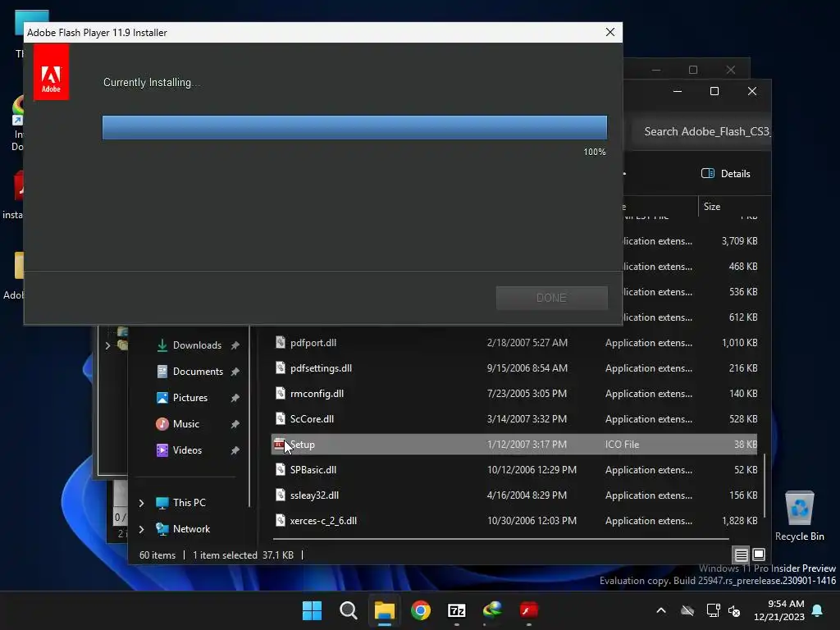Click the 1,828 KB size cell
The height and width of the screenshot is (630, 840).
pos(739,521)
